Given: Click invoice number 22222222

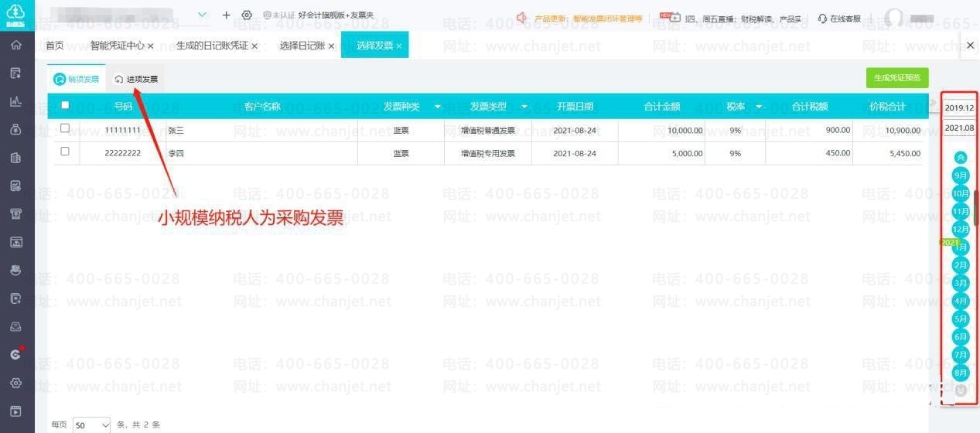Looking at the screenshot, I should point(123,153).
